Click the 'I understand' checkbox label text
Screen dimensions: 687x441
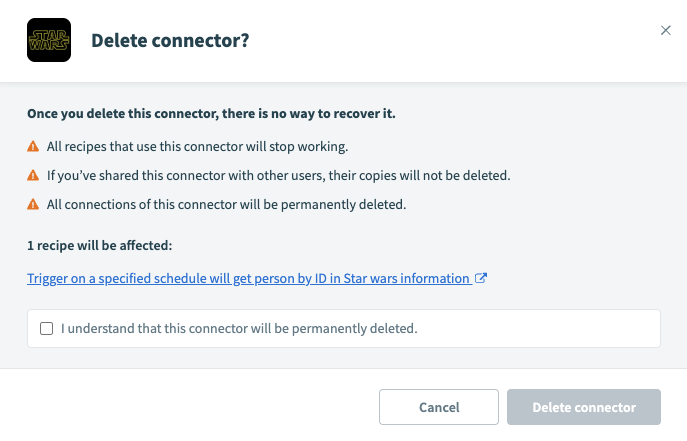(x=238, y=328)
